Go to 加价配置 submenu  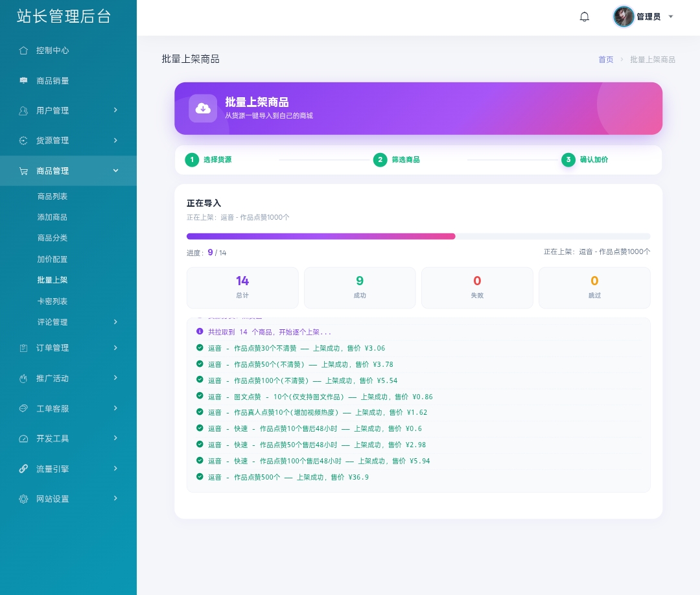[52, 259]
